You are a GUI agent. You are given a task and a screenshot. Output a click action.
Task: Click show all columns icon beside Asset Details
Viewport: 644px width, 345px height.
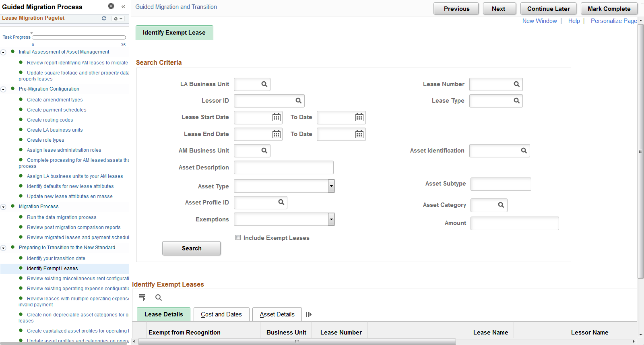pyautogui.click(x=309, y=314)
